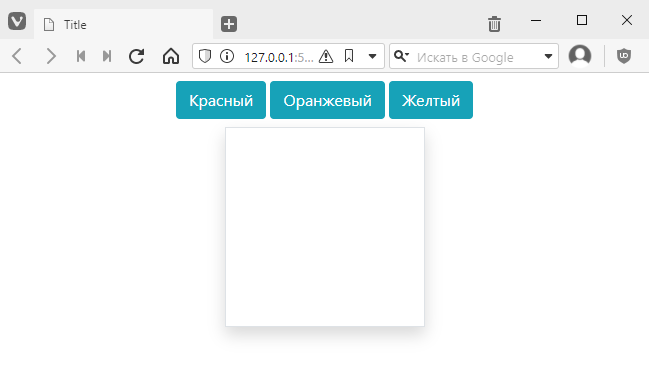Click the rewind history icon
Image resolution: width=649 pixels, height=386 pixels.
(x=81, y=56)
